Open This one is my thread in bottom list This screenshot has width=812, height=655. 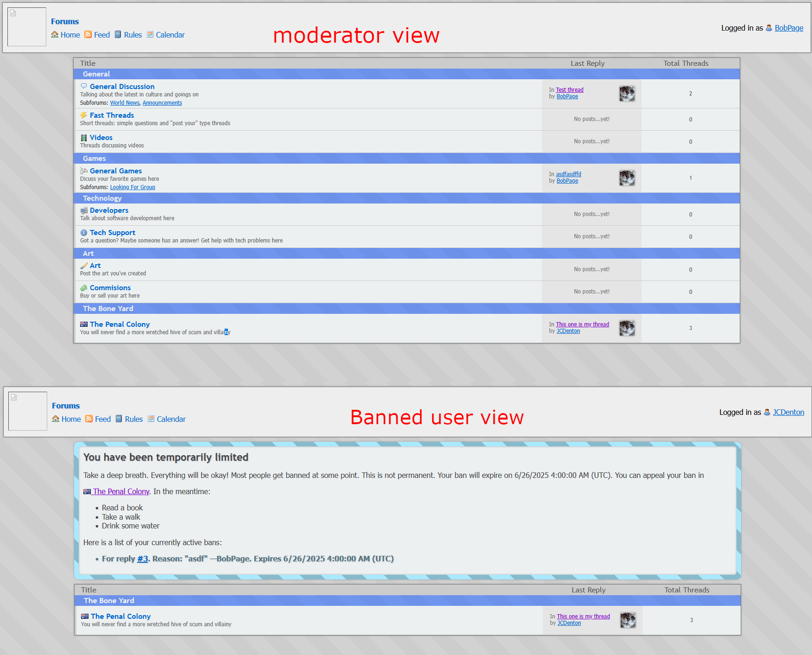(583, 617)
